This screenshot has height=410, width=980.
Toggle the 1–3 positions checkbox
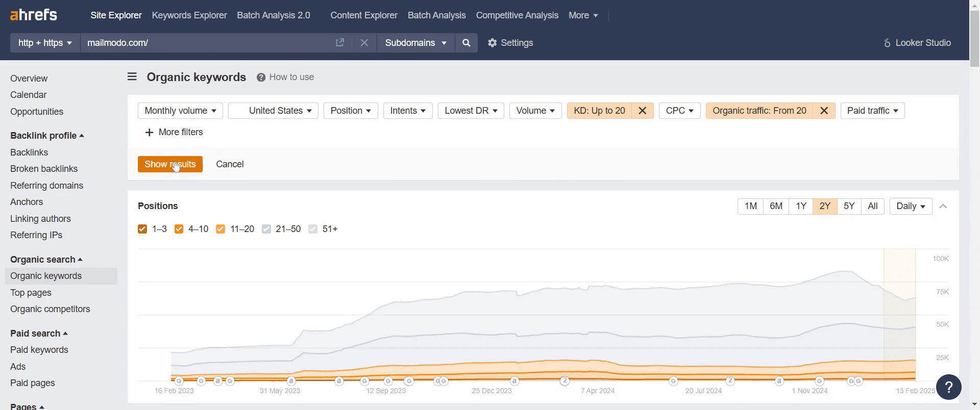click(142, 229)
